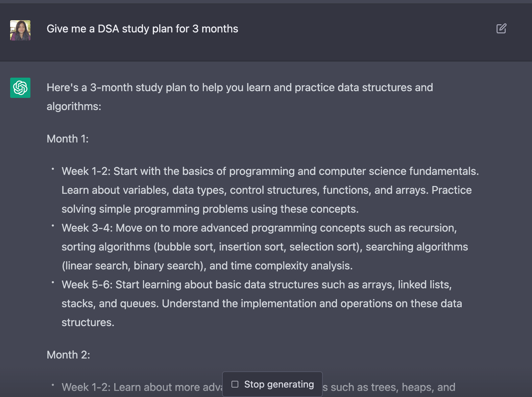
Task: Click the Week 1-2 basics of programming paragraph
Action: tap(270, 190)
